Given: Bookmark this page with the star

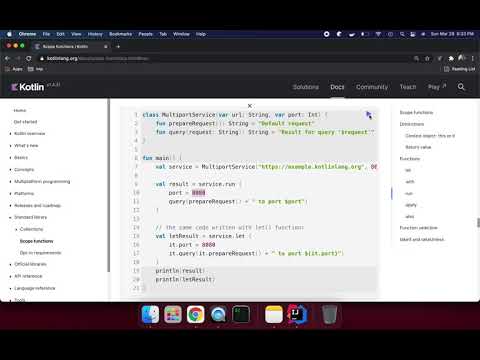Looking at the screenshot, I should [x=427, y=58].
